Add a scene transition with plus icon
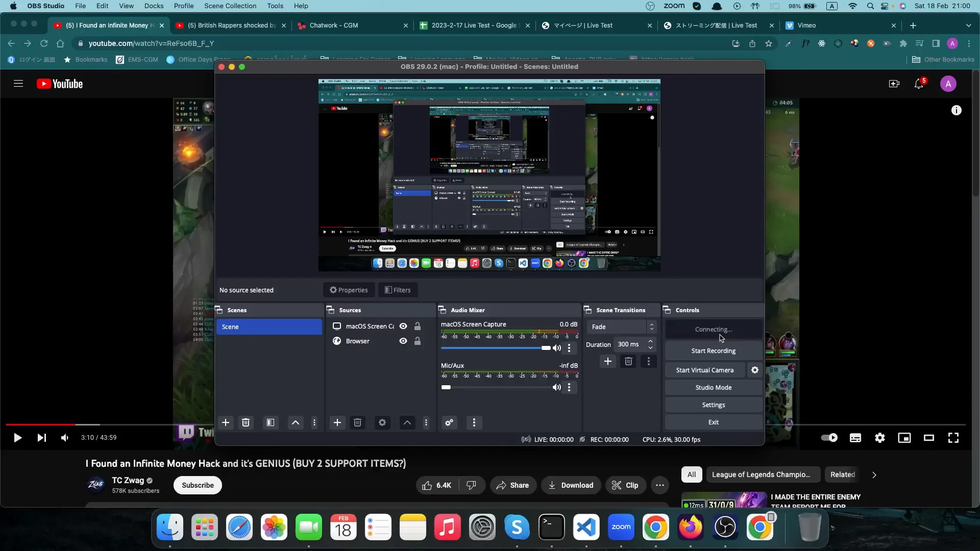 coord(608,361)
